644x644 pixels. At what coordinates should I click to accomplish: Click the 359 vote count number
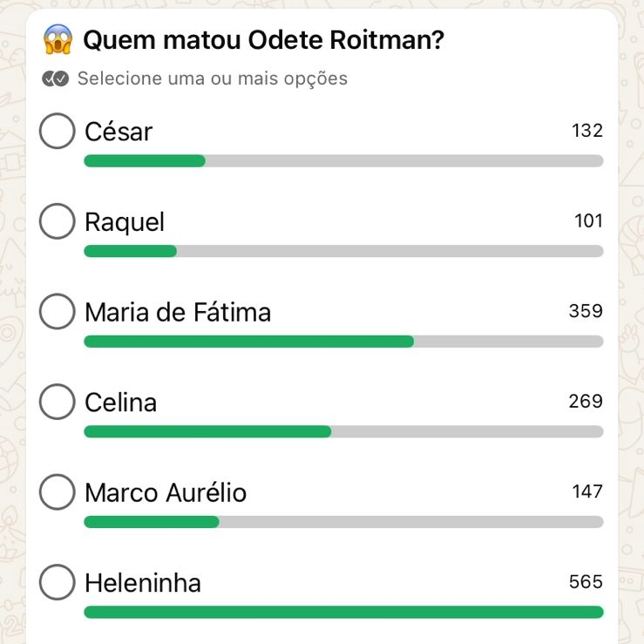tap(586, 311)
